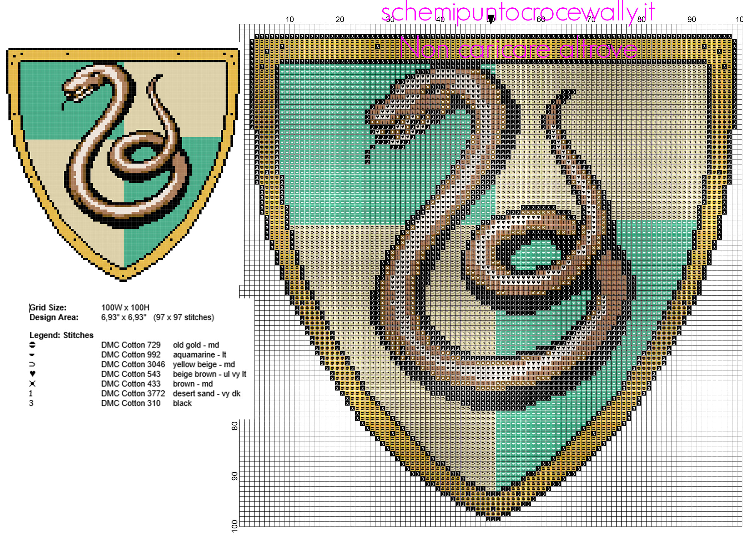Viewport: 743px width, 560px height.
Task: Click the 'DMC Cotton 3772' text
Action: [133, 393]
